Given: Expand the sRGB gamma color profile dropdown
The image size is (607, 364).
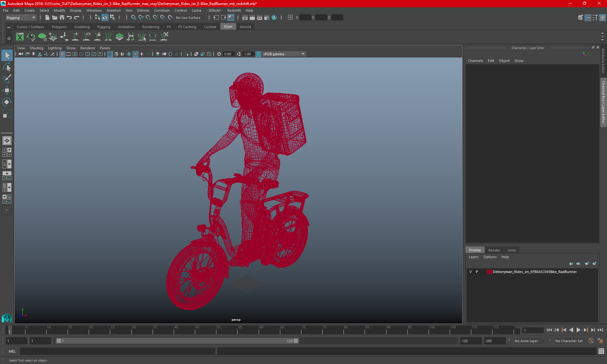Looking at the screenshot, I should pos(303,54).
